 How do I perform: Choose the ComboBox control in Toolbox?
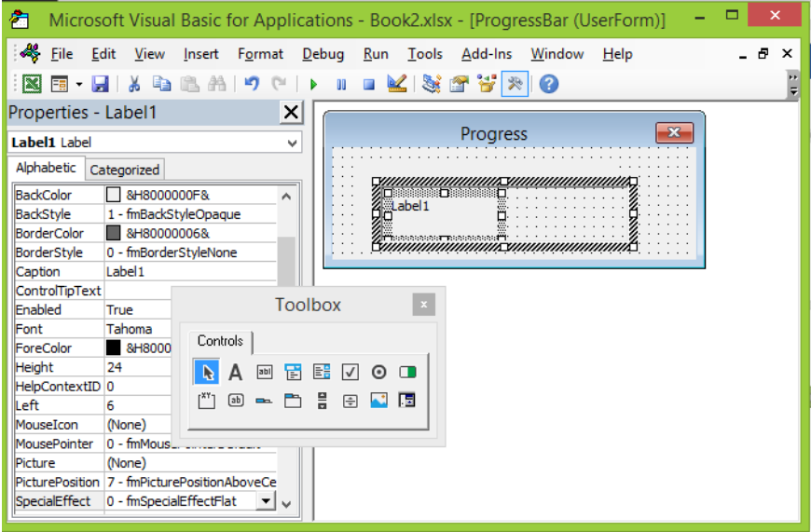tap(293, 372)
